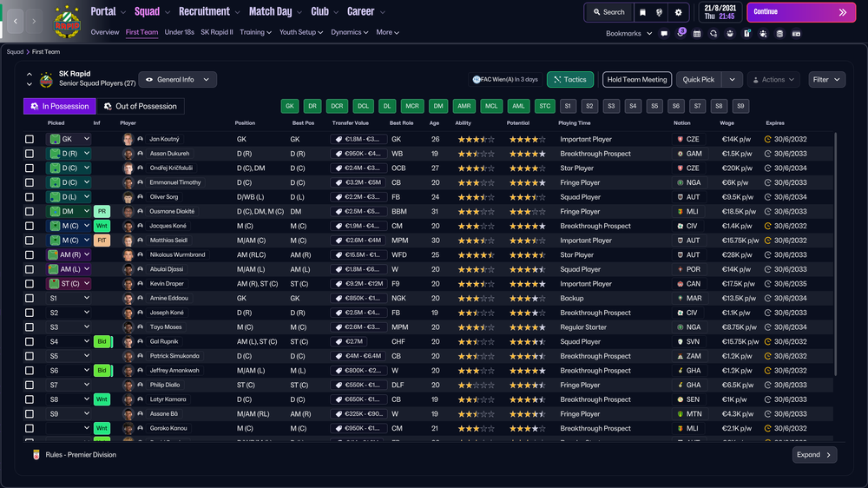Open the world globe icon
Image resolution: width=868 pixels, height=488 pixels.
point(660,12)
